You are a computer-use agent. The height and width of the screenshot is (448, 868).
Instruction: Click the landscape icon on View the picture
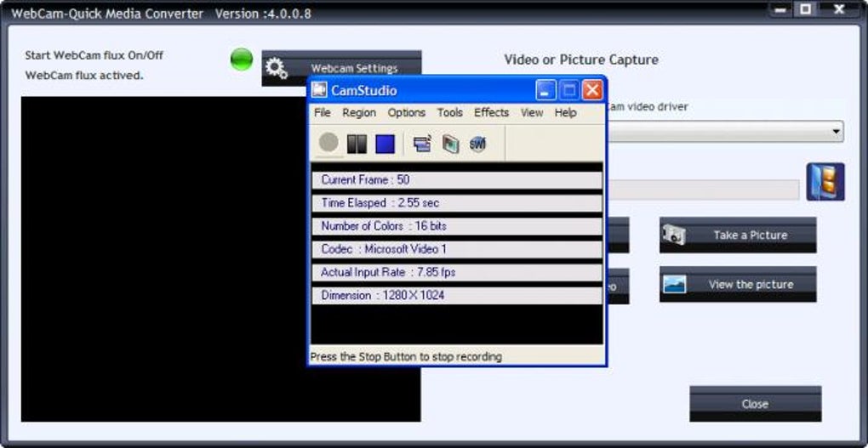click(x=674, y=284)
